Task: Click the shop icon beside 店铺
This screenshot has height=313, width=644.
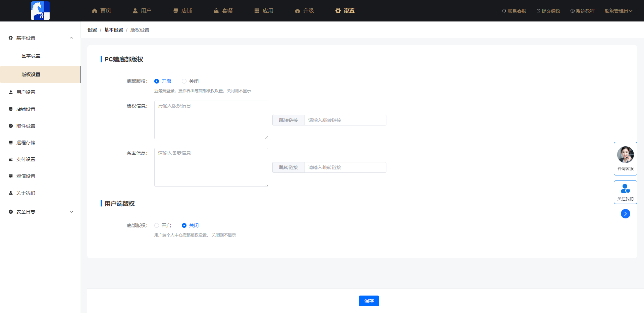Action: 176,11
